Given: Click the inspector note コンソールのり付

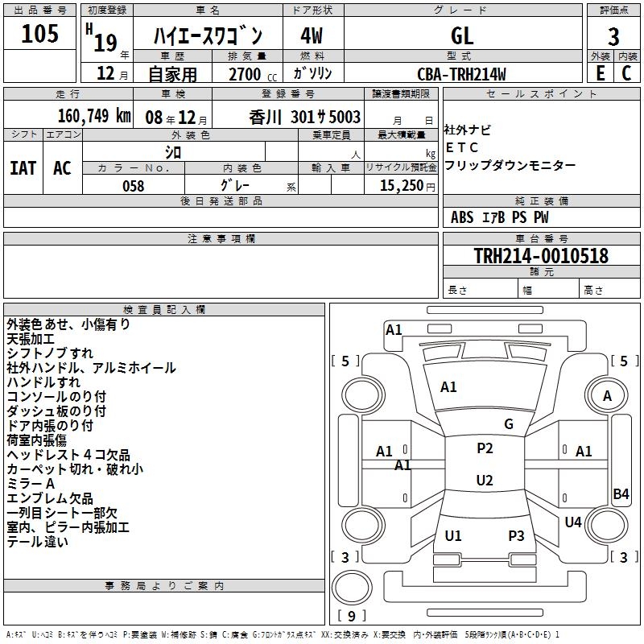Looking at the screenshot, I should [x=56, y=396].
